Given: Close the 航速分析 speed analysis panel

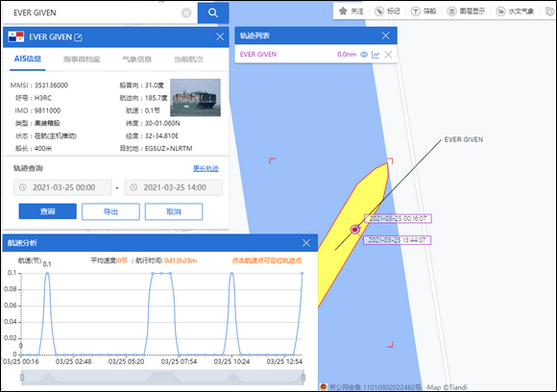Looking at the screenshot, I should [306, 243].
